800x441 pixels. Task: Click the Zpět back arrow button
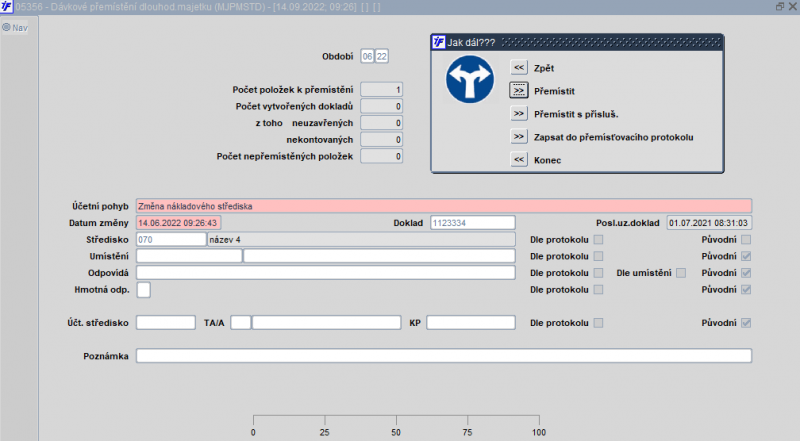click(x=519, y=67)
